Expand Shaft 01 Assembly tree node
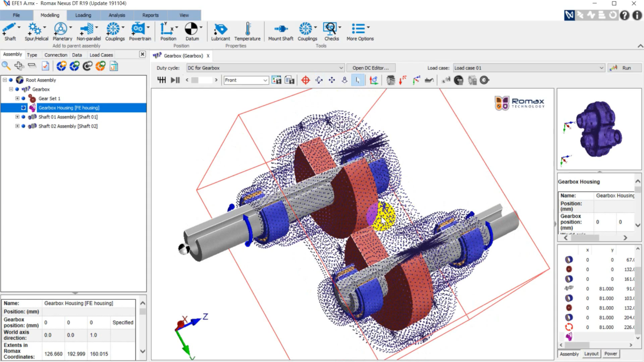Image resolution: width=644 pixels, height=362 pixels. click(17, 117)
